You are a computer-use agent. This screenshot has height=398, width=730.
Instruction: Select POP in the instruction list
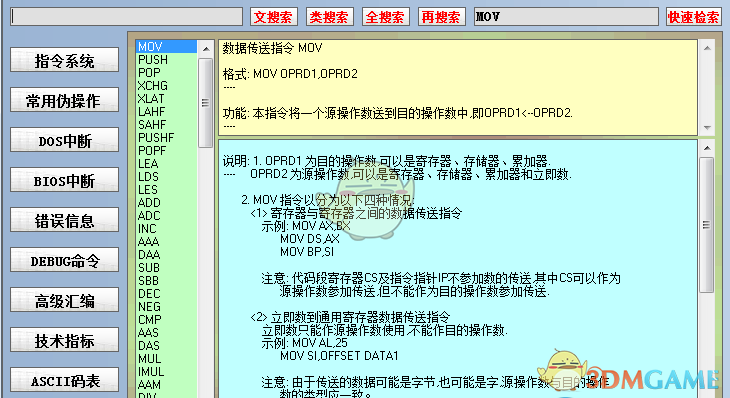(x=166, y=73)
